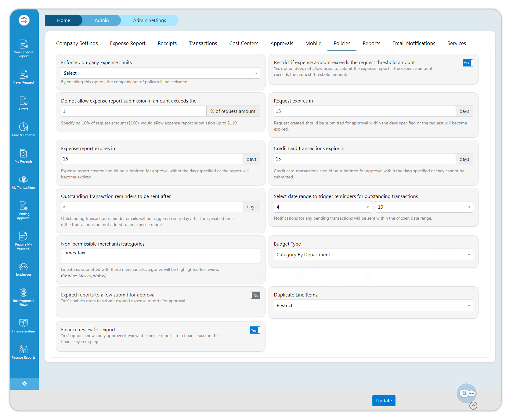Image resolution: width=513 pixels, height=420 pixels.
Task: Open the Employees section
Action: [23, 269]
